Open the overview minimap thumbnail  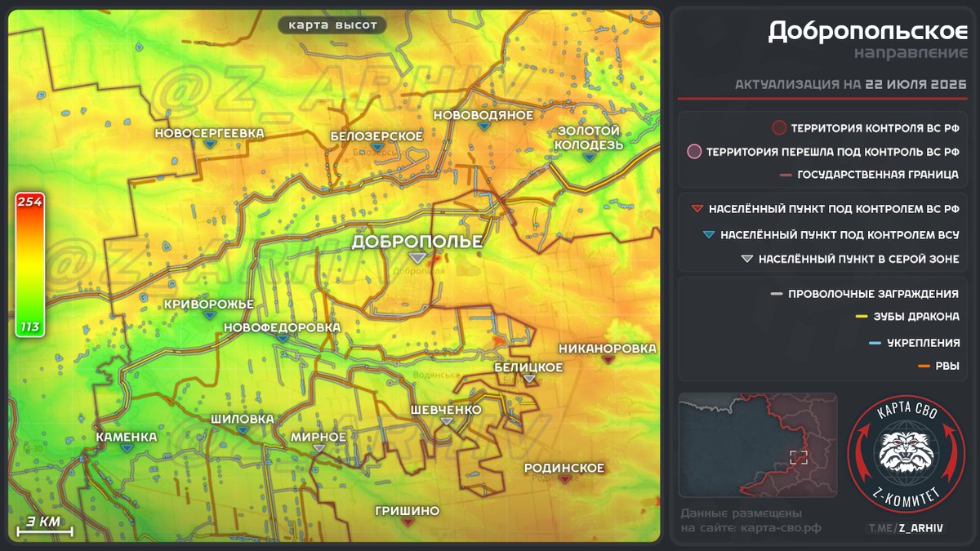(x=758, y=445)
